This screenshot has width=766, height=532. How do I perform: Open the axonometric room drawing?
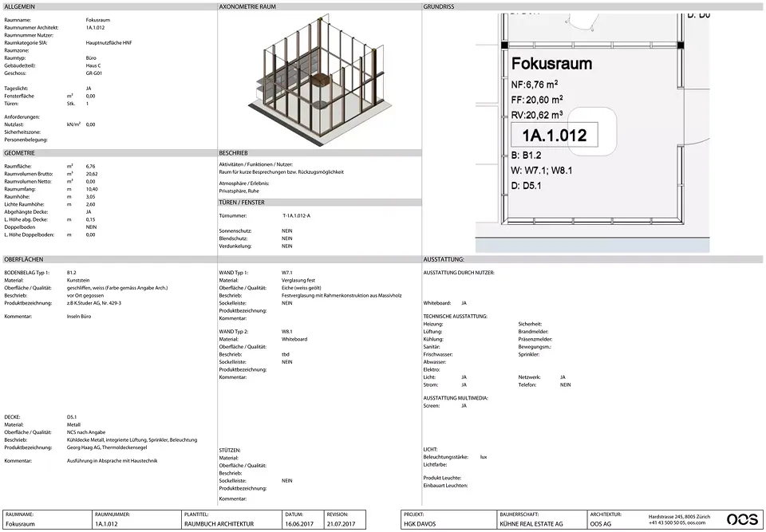318,80
